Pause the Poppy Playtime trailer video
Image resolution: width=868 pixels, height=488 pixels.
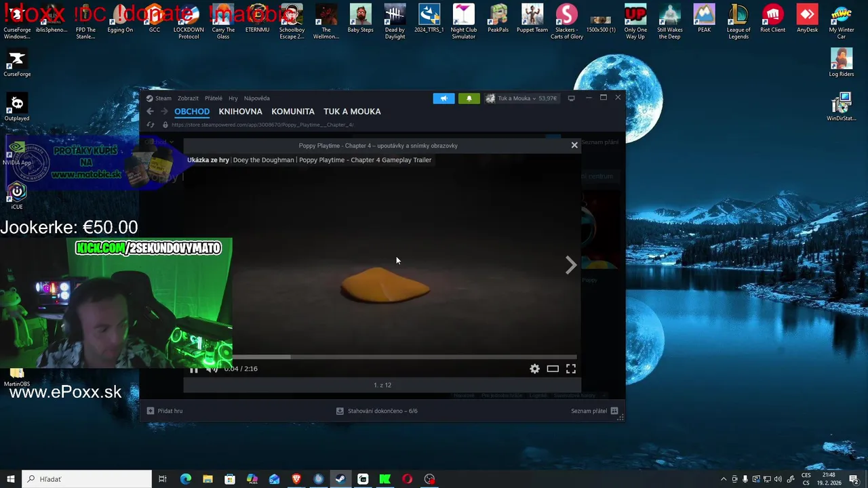click(x=194, y=369)
